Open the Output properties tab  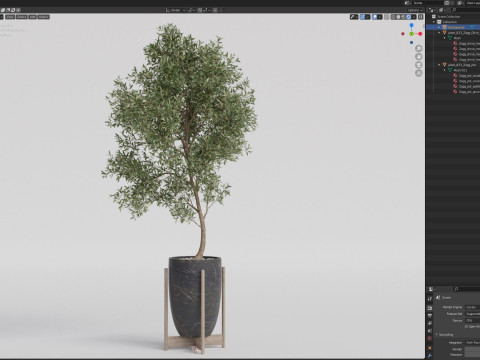point(430,315)
